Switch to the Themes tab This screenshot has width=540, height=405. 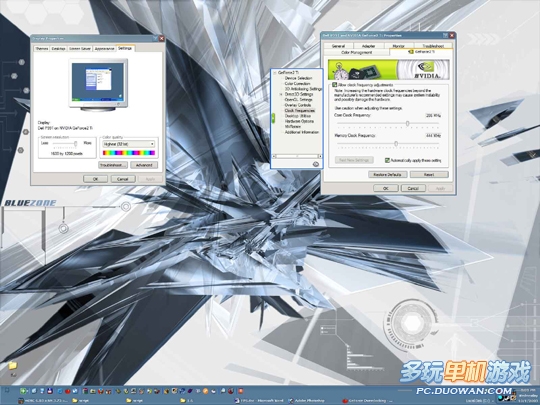click(42, 49)
